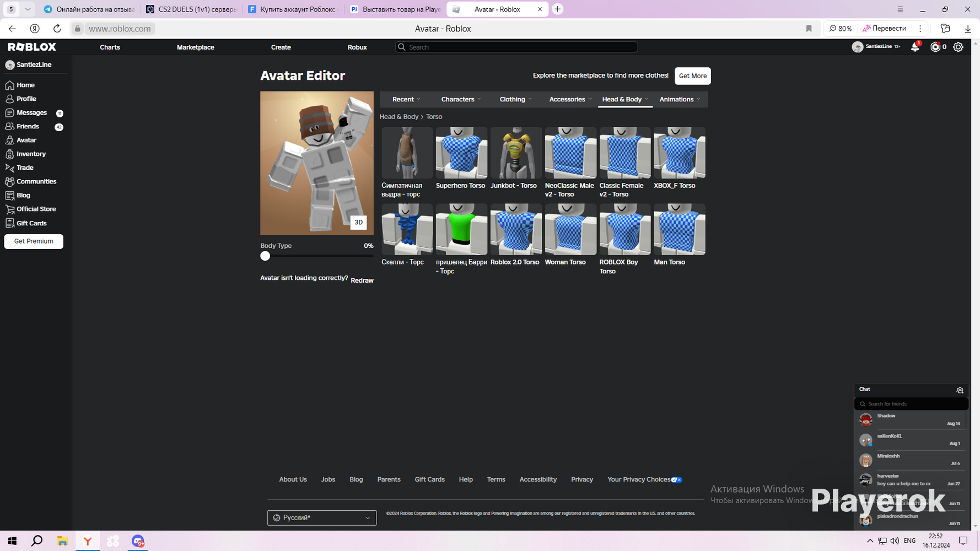Adjust the Body Type slider handle
The image size is (980, 551).
pos(265,256)
